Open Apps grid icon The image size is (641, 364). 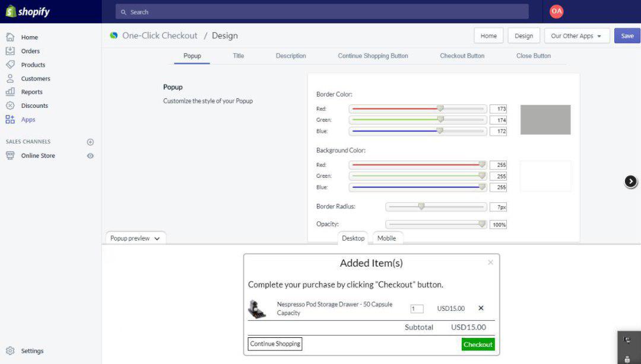(x=10, y=119)
